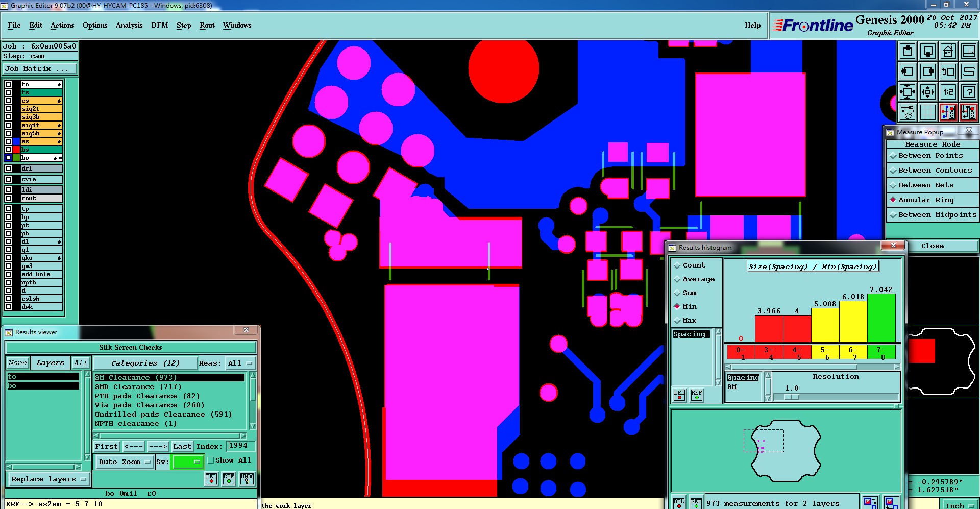This screenshot has height=509, width=980.
Task: Open the Edit menu
Action: [x=36, y=25]
